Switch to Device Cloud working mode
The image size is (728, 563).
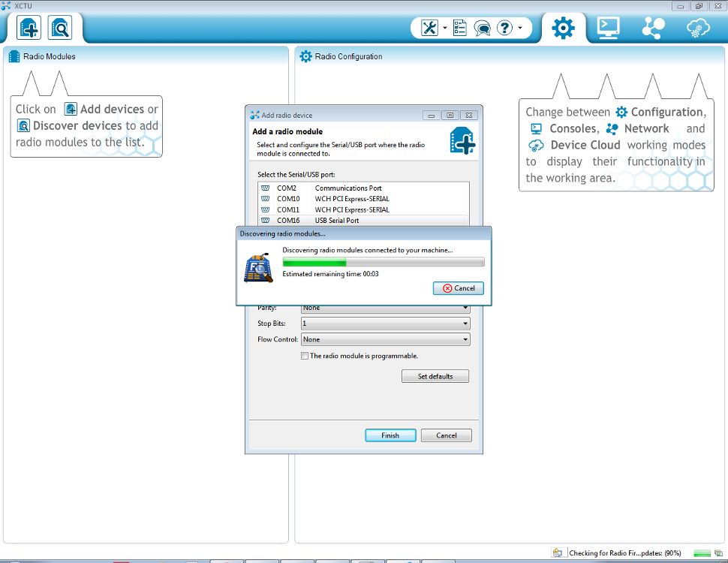coord(698,28)
